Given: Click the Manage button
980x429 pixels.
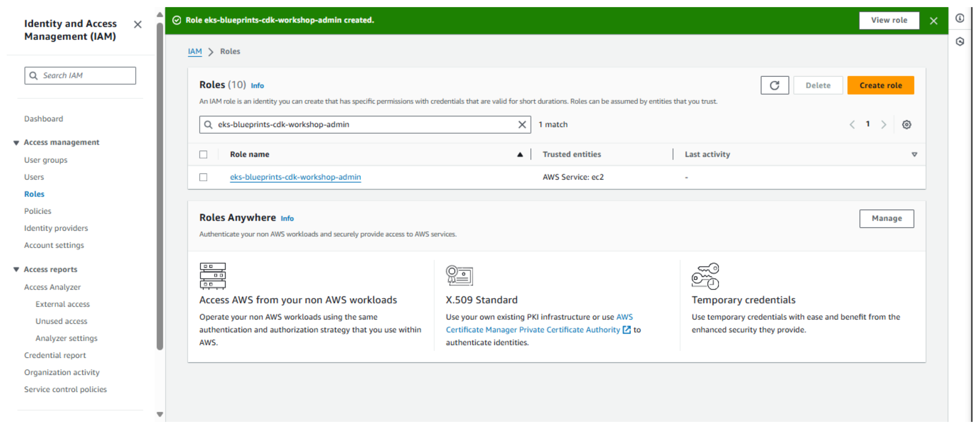Looking at the screenshot, I should tap(886, 219).
